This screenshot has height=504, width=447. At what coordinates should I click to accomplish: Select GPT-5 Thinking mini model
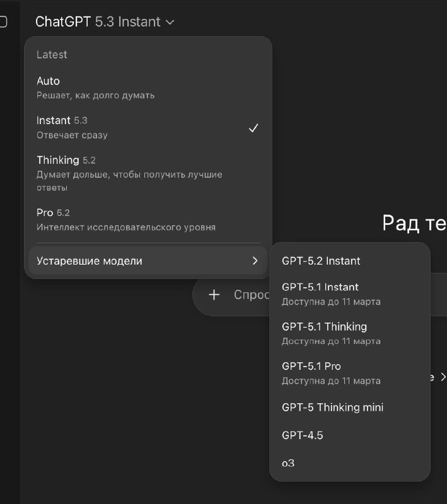tap(332, 407)
